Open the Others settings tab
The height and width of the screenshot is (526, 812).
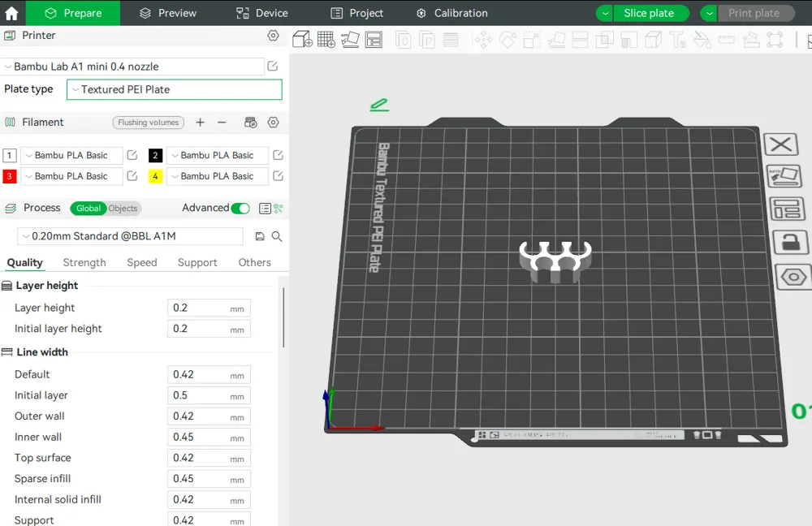point(254,262)
